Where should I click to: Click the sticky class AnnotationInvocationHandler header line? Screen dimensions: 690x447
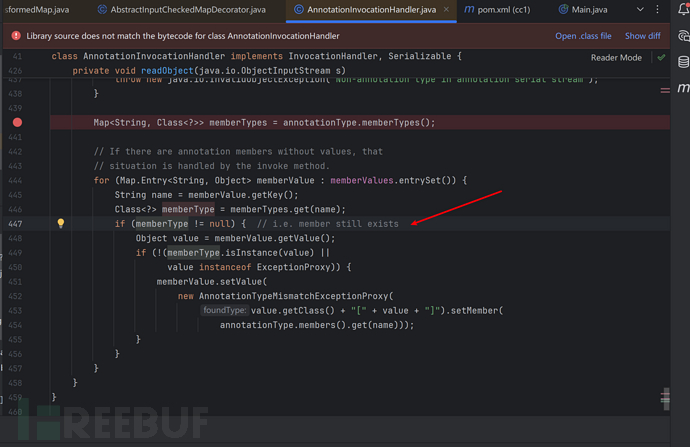257,56
